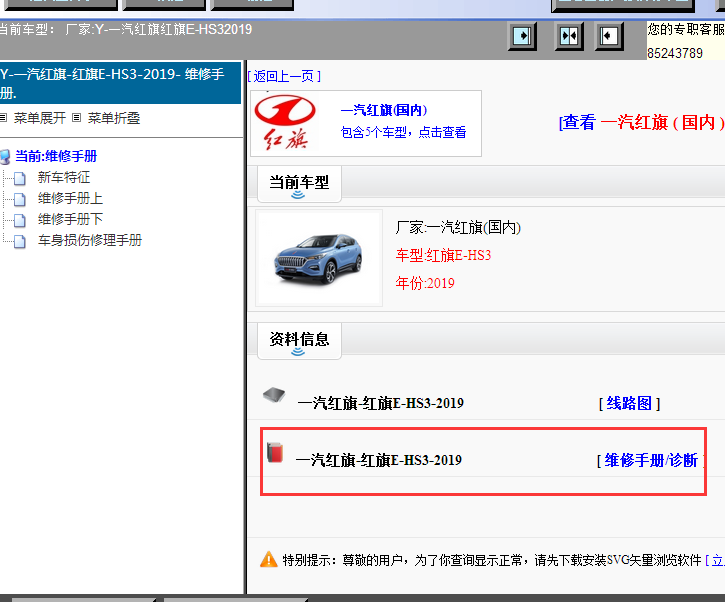
Task: Expand all menus via 菜单展开
Action: pyautogui.click(x=40, y=118)
